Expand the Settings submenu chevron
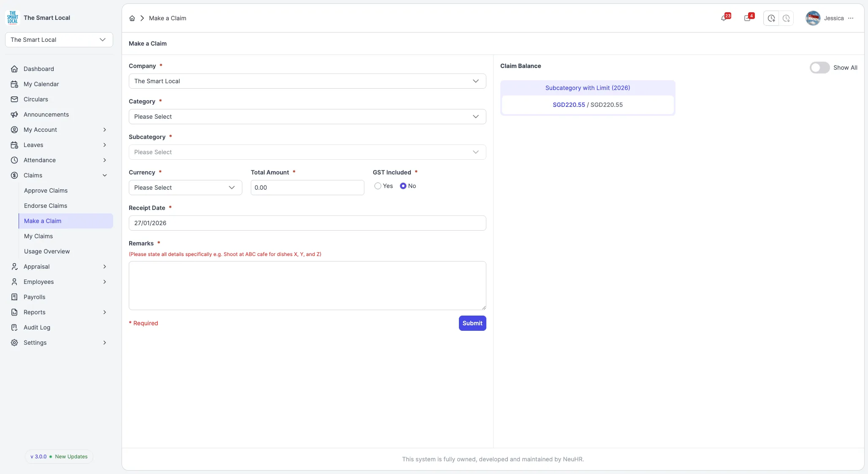868x474 pixels. [105, 343]
